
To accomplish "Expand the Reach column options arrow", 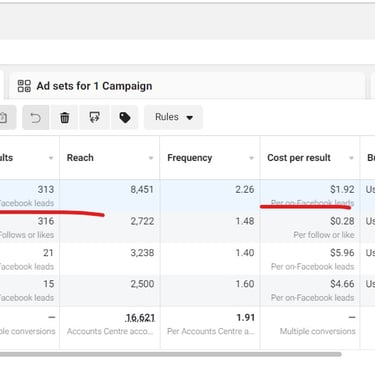I will coord(151,158).
